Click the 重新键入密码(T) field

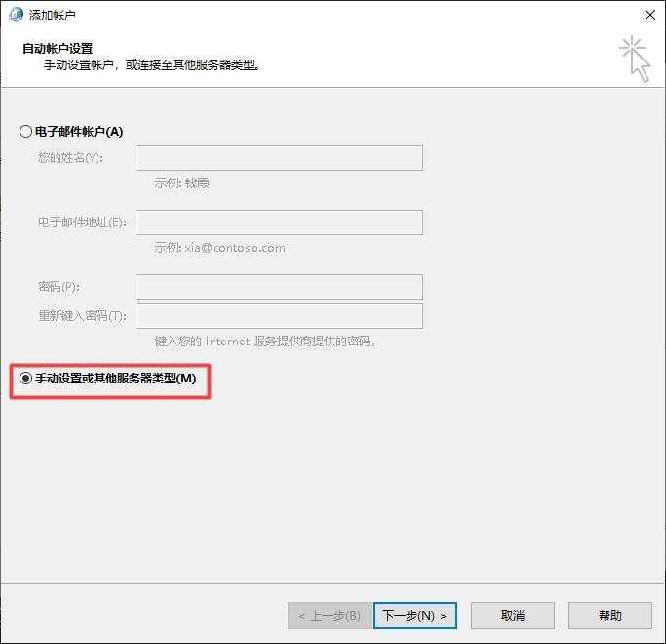[280, 316]
